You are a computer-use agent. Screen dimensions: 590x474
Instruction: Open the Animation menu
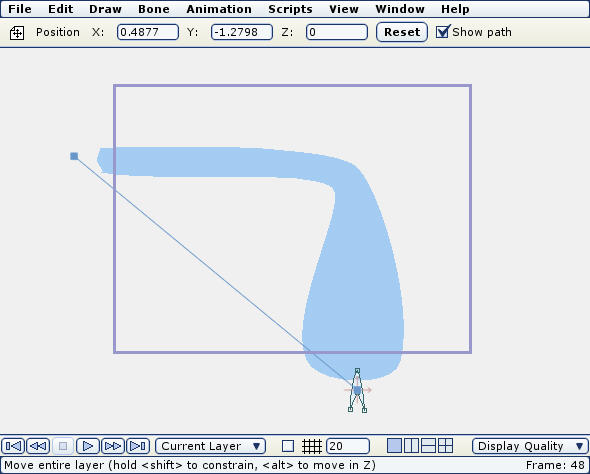[219, 9]
